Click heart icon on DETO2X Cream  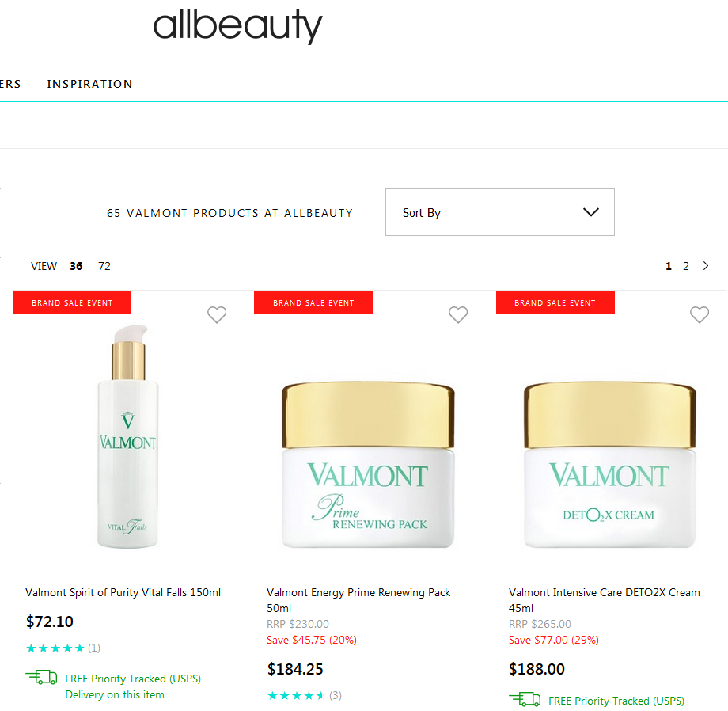pos(700,315)
